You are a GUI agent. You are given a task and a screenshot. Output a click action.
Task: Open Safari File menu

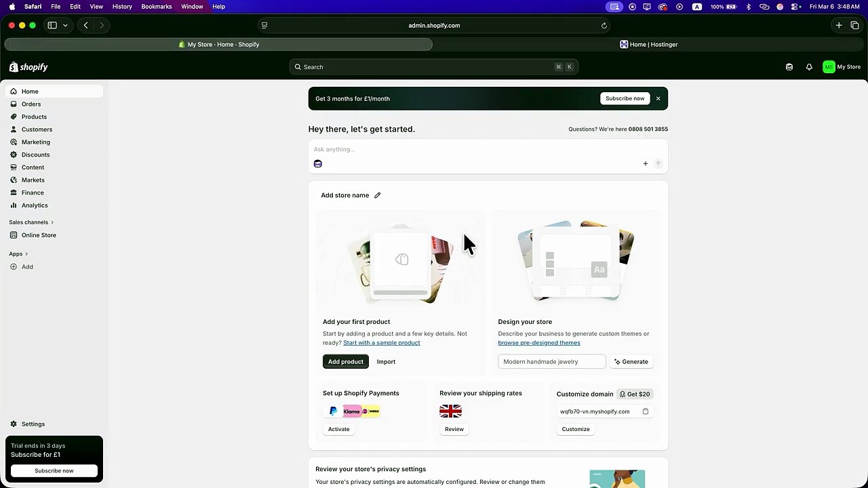56,7
